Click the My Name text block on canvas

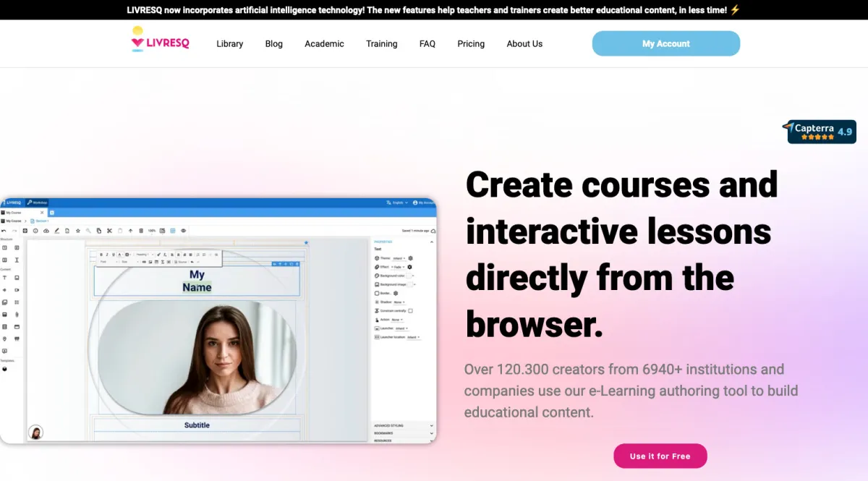click(x=197, y=281)
